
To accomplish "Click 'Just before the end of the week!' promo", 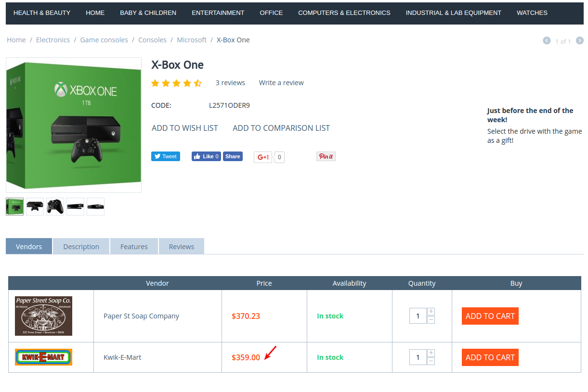I will point(530,115).
